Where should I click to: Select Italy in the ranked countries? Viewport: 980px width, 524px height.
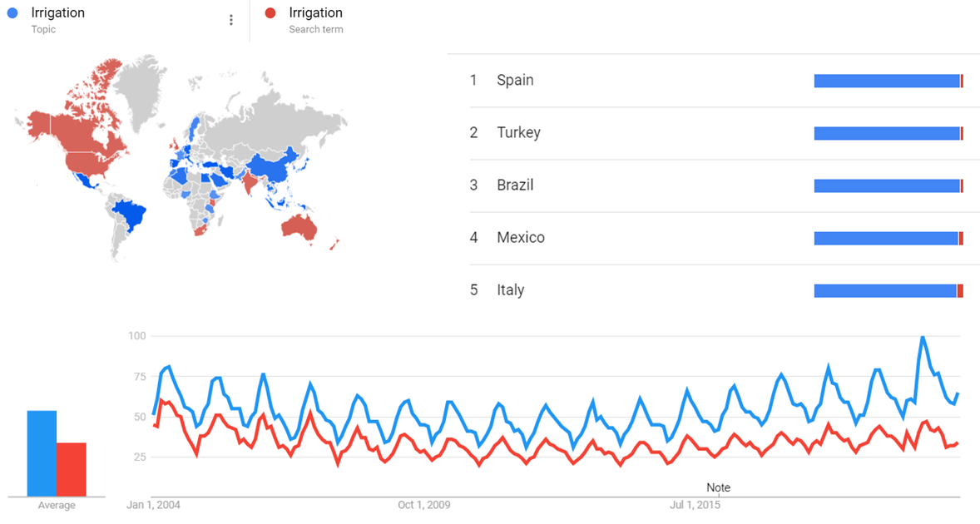pyautogui.click(x=510, y=290)
